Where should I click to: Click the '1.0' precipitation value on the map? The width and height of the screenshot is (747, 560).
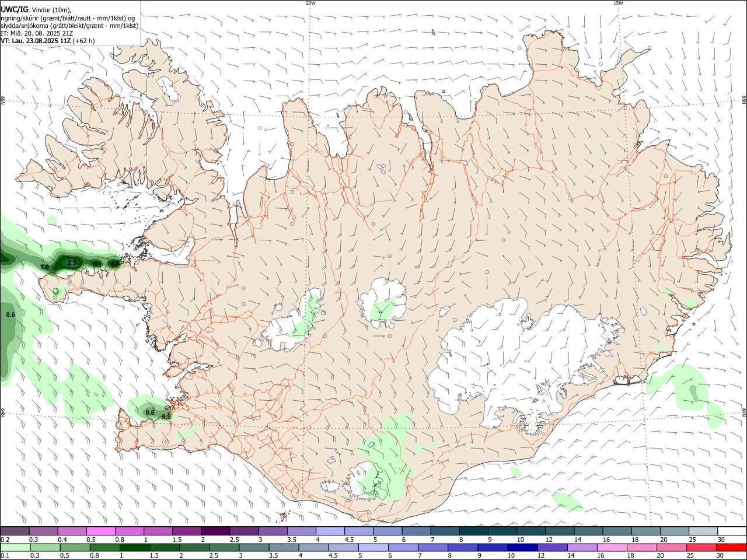click(x=44, y=267)
